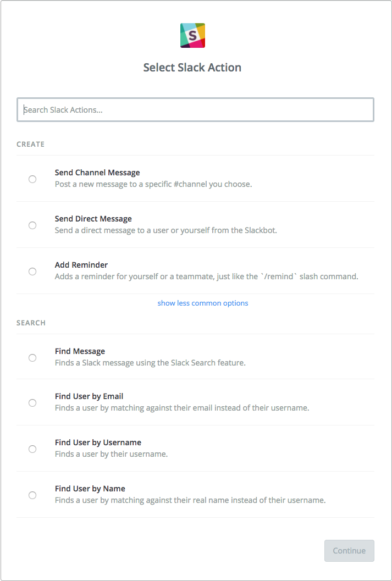Choose the Find User by Email title
This screenshot has width=392, height=581.
click(x=89, y=396)
